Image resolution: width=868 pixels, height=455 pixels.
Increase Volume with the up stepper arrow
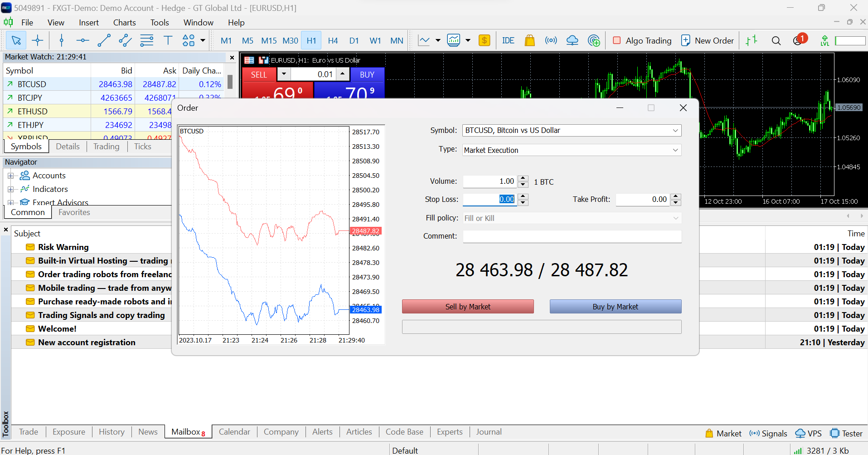pos(523,178)
